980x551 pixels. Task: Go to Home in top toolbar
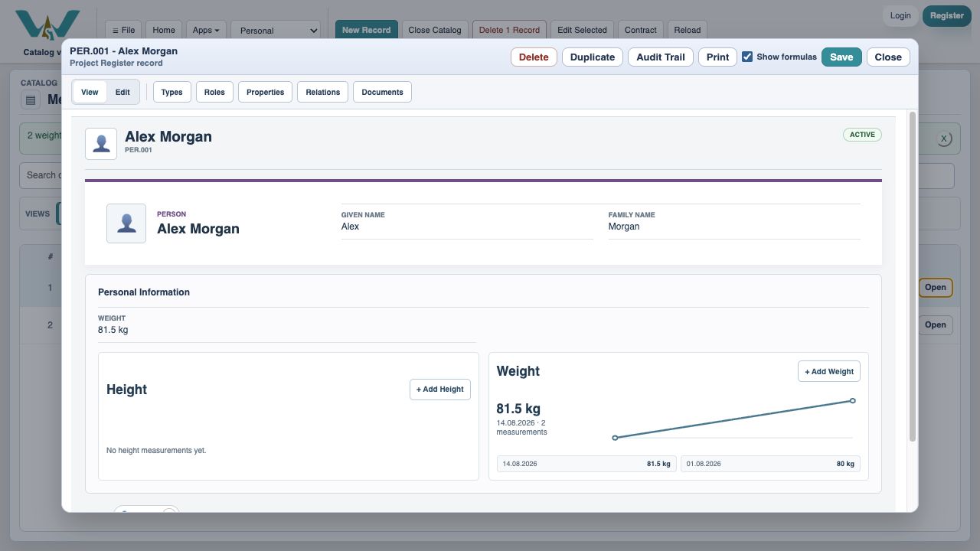(x=164, y=30)
